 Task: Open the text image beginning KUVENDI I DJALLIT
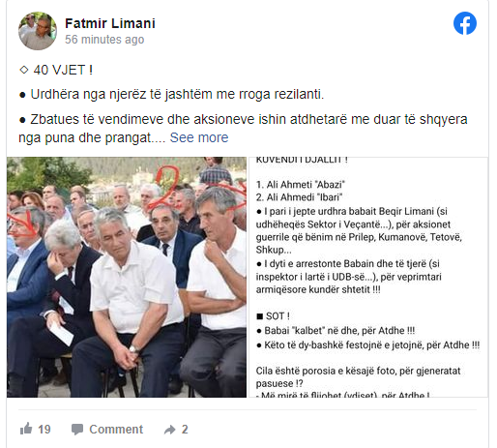[368, 277]
